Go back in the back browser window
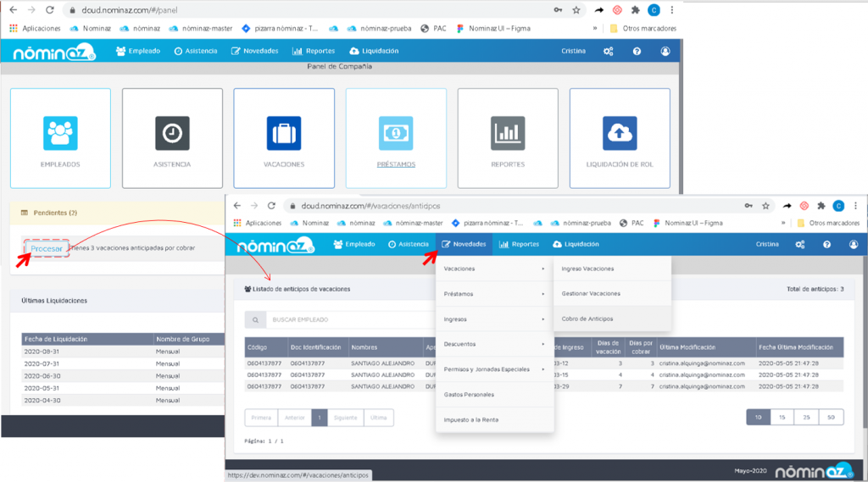This screenshot has width=868, height=482. coord(14,10)
